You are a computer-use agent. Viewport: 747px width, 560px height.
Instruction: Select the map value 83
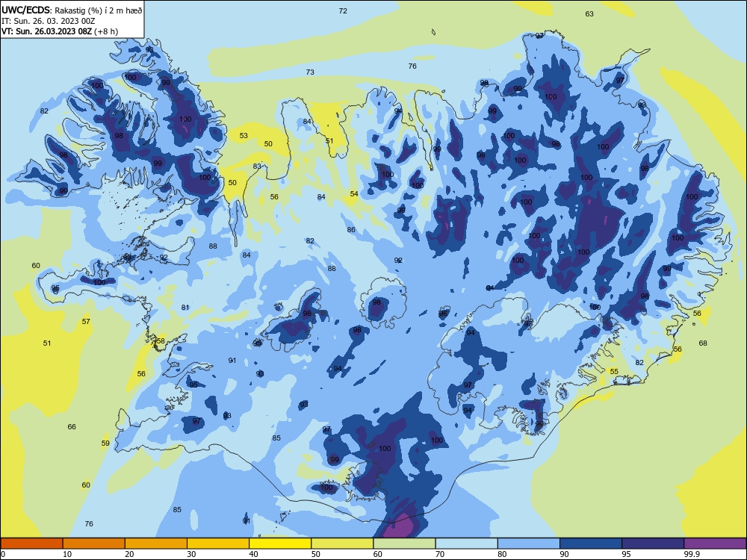pyautogui.click(x=257, y=167)
